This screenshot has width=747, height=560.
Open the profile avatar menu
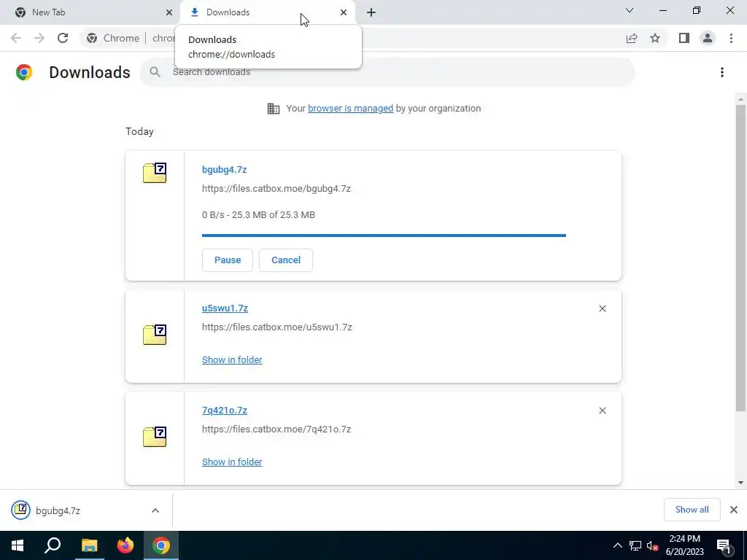(708, 38)
